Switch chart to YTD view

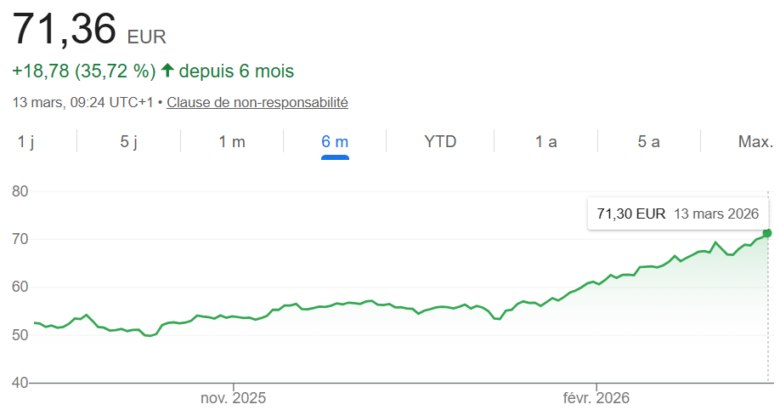[440, 142]
